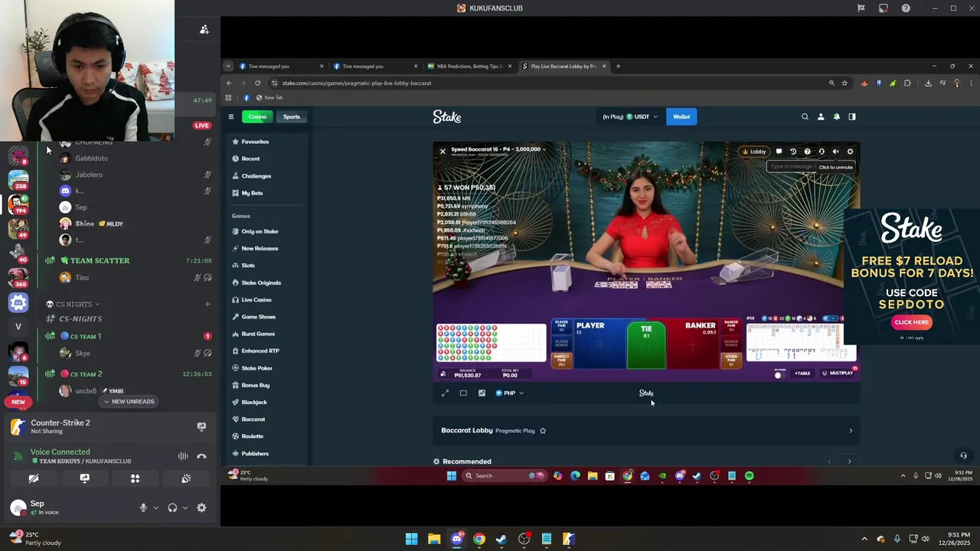980x551 pixels.
Task: Open baccarat help question mark icon
Action: coord(807,152)
